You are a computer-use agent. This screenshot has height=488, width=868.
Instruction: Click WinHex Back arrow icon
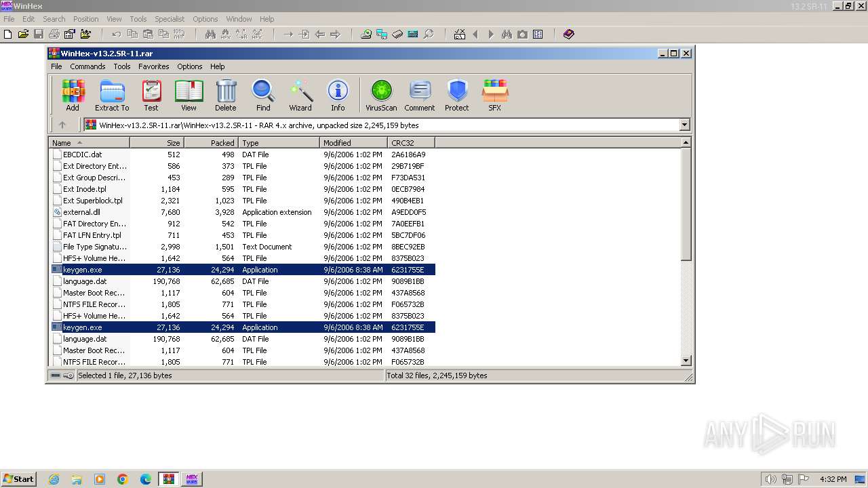pyautogui.click(x=319, y=34)
